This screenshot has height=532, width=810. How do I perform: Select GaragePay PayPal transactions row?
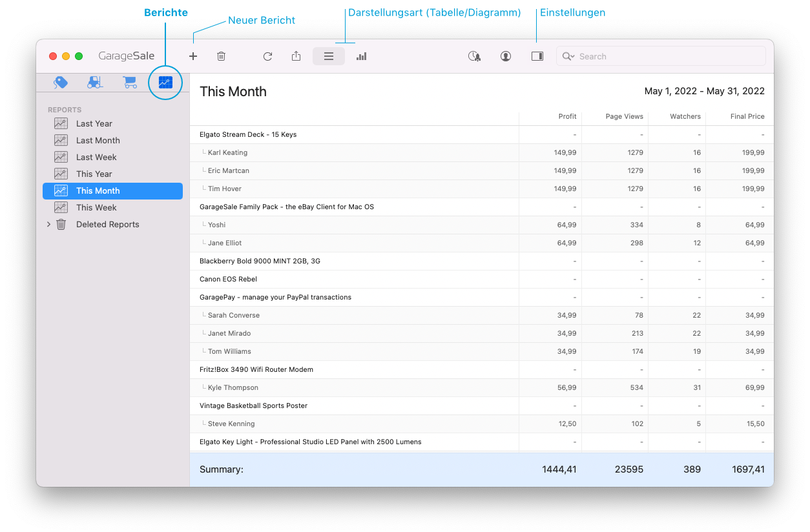481,297
